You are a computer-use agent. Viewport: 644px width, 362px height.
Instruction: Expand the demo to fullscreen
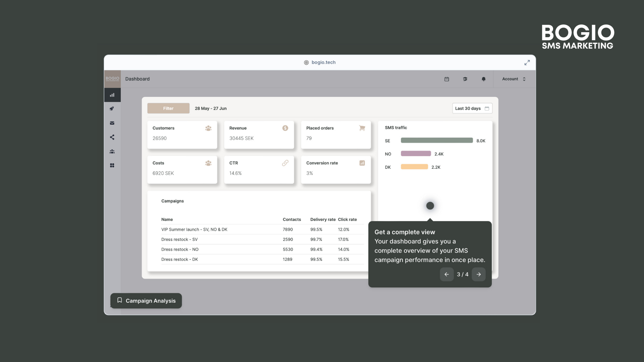pyautogui.click(x=527, y=63)
